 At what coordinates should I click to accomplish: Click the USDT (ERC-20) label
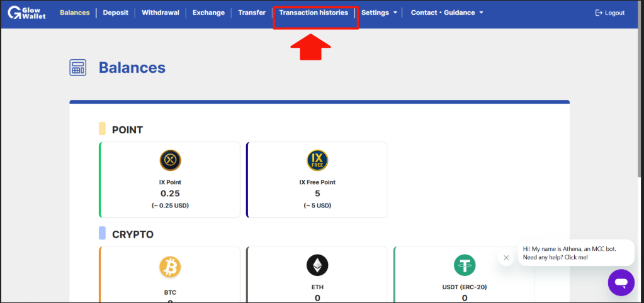tap(465, 287)
